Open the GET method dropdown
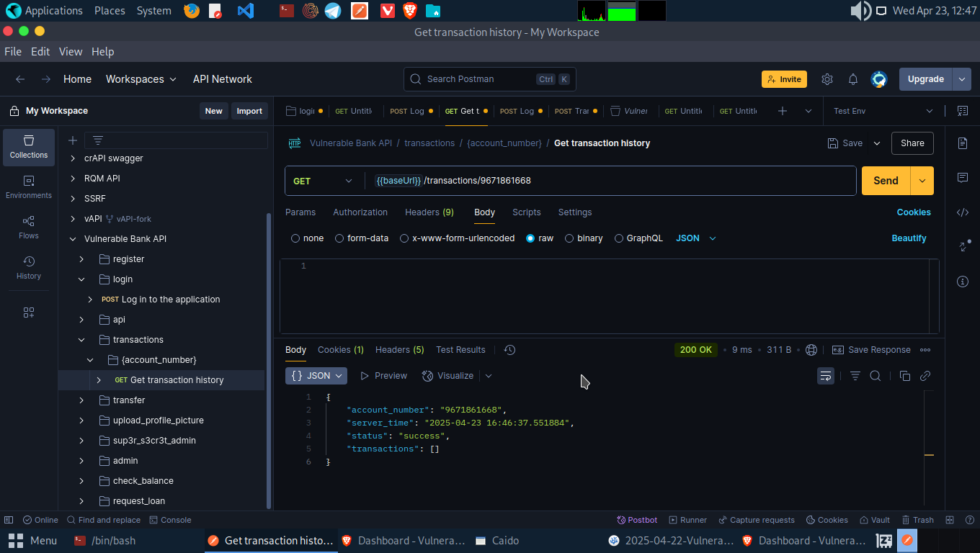Image resolution: width=980 pixels, height=553 pixels. [323, 181]
